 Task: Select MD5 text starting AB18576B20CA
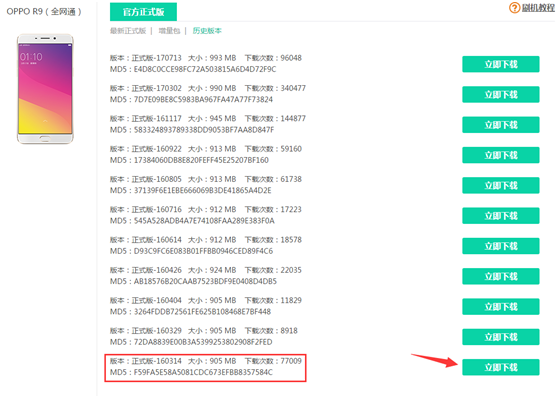[x=193, y=281]
